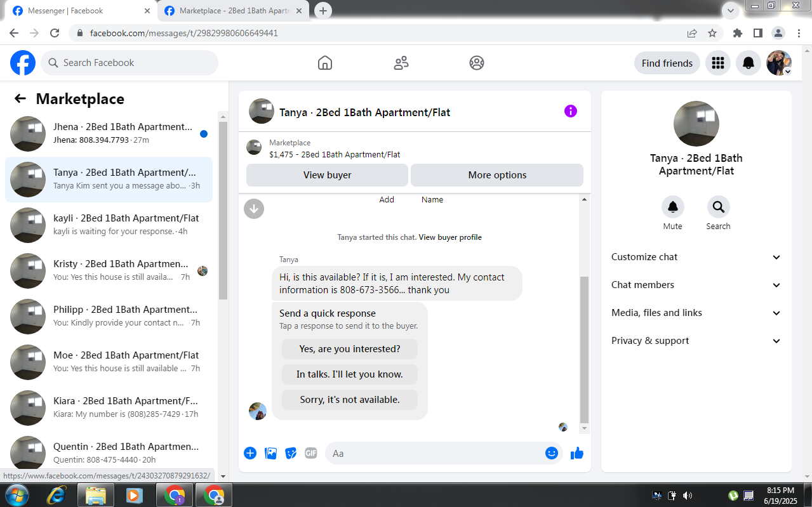Expand Customize chat section
Screen dimensions: 812x507
(696, 257)
